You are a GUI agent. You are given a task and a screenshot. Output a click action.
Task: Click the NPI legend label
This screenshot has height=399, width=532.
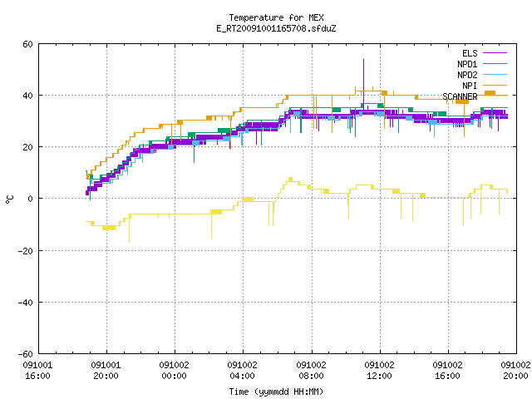click(470, 86)
